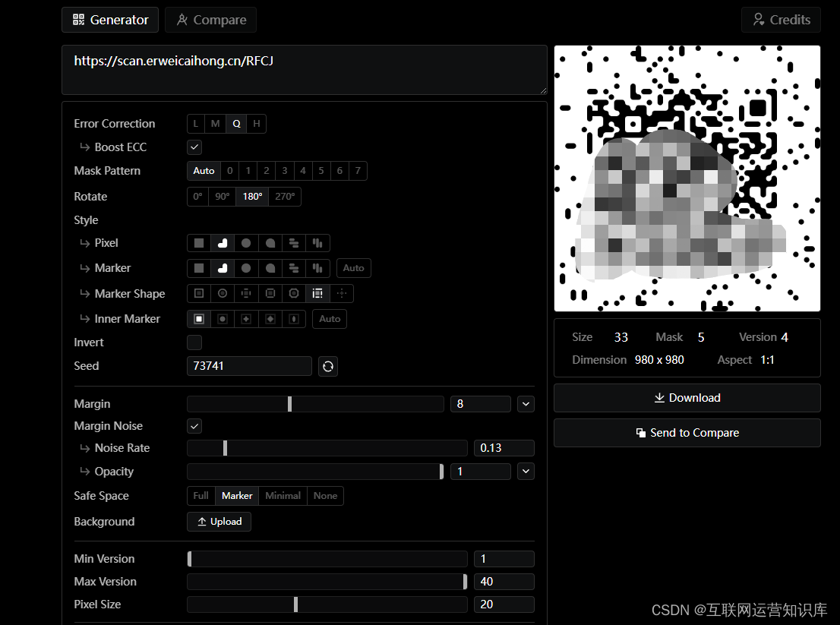Click the Min Version value field
Image resolution: width=840 pixels, height=625 pixels.
[504, 559]
